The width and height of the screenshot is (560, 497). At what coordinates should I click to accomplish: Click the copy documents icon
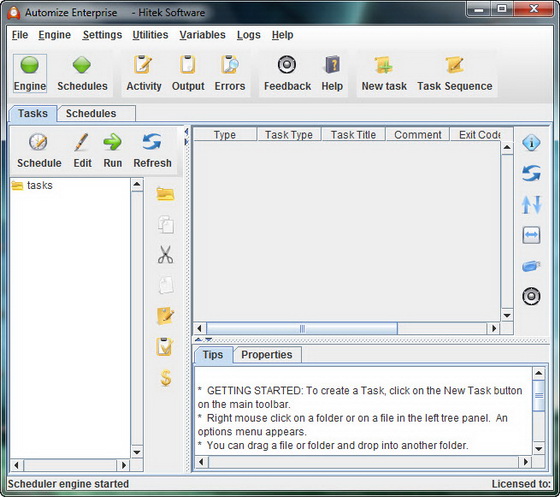pos(166,224)
